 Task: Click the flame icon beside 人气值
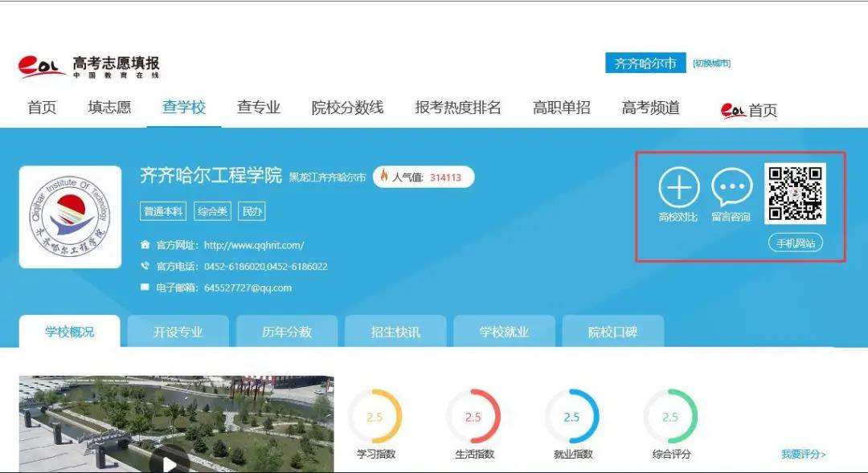(383, 176)
